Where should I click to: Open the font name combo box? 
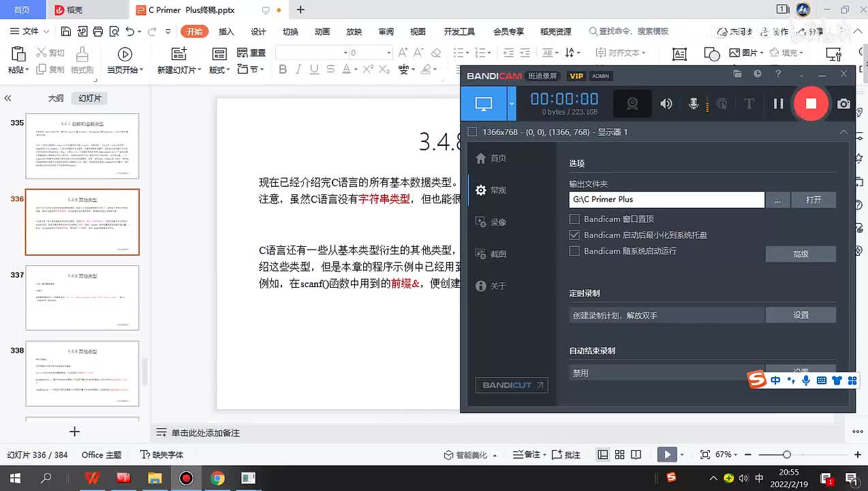click(311, 53)
